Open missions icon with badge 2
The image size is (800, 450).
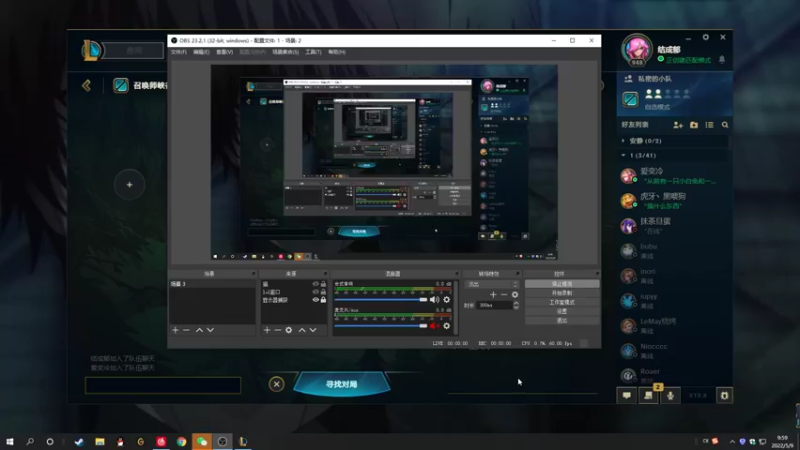(x=648, y=395)
